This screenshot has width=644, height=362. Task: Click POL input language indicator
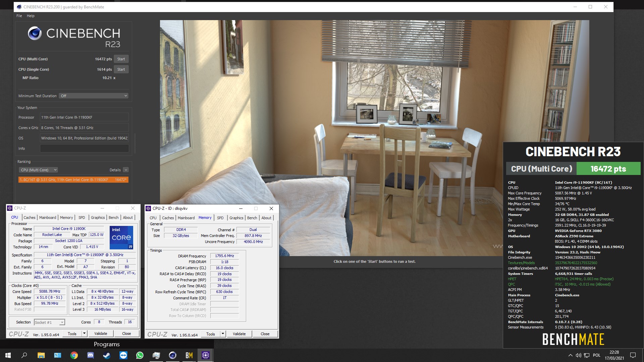(597, 355)
